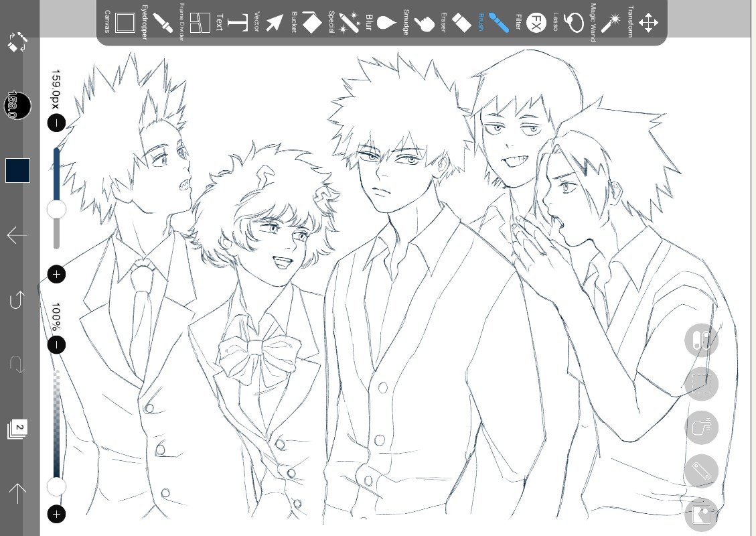Open the color picker from current color swatch
756x536 pixels.
point(18,170)
